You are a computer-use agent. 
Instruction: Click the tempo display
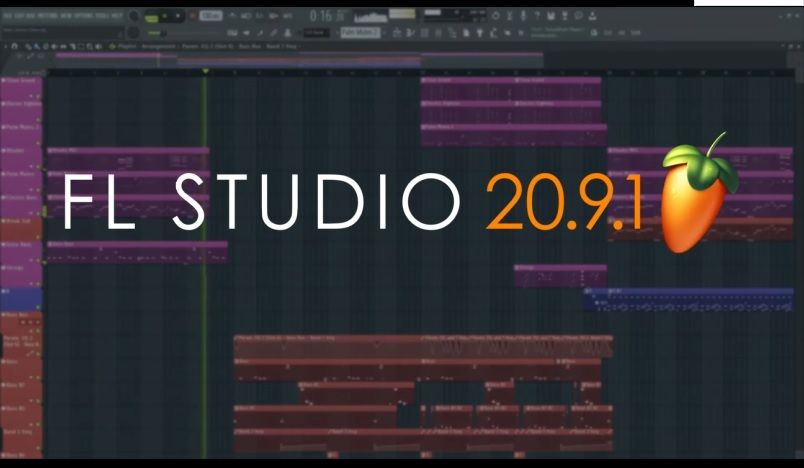click(x=211, y=15)
